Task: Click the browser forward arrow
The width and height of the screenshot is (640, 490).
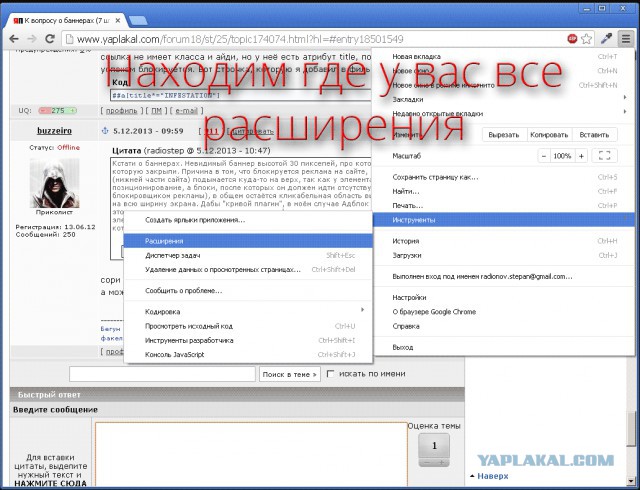Action: (31, 39)
